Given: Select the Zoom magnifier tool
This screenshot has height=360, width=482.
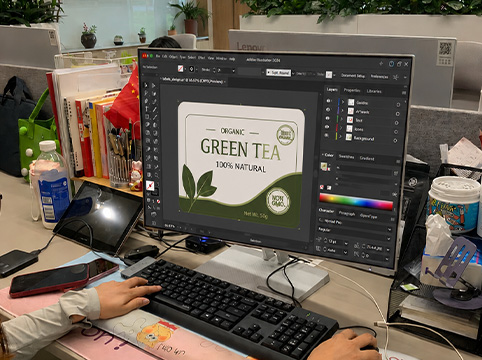Looking at the screenshot, I should pos(157,175).
